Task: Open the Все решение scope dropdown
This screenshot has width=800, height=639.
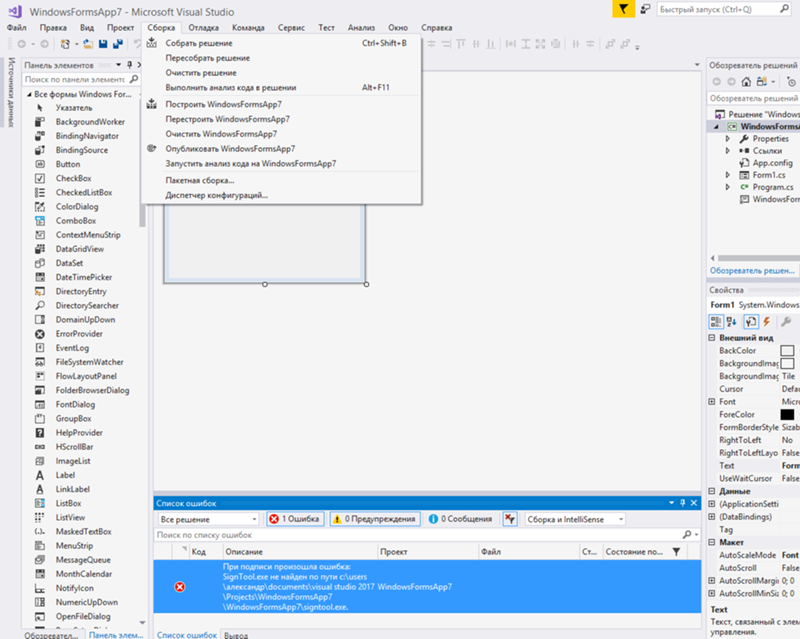Action: [208, 519]
